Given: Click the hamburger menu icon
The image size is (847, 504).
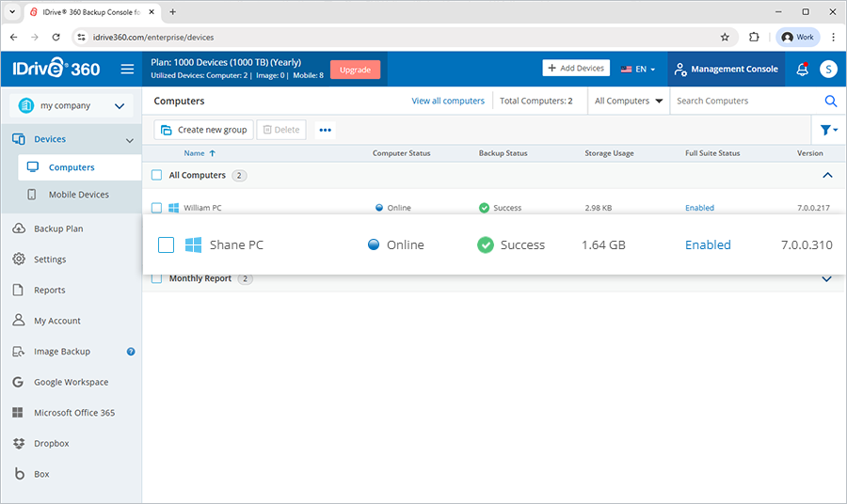Looking at the screenshot, I should [127, 70].
